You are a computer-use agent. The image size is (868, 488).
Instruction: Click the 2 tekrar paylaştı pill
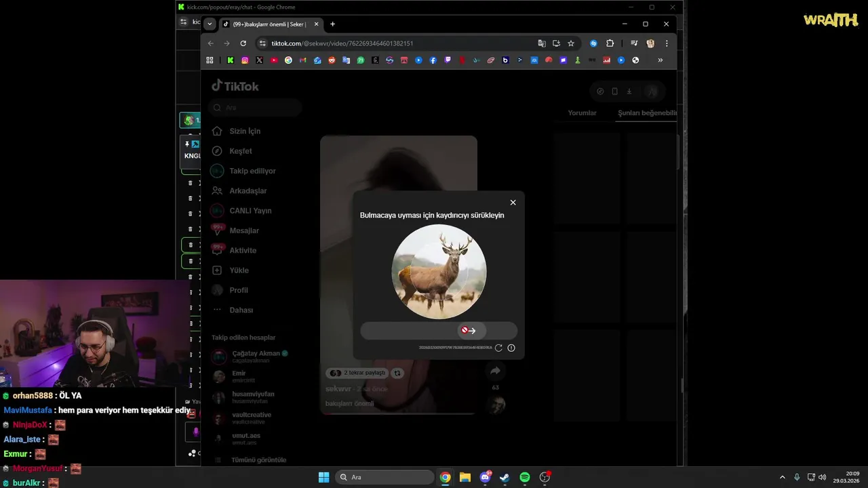[x=357, y=373]
